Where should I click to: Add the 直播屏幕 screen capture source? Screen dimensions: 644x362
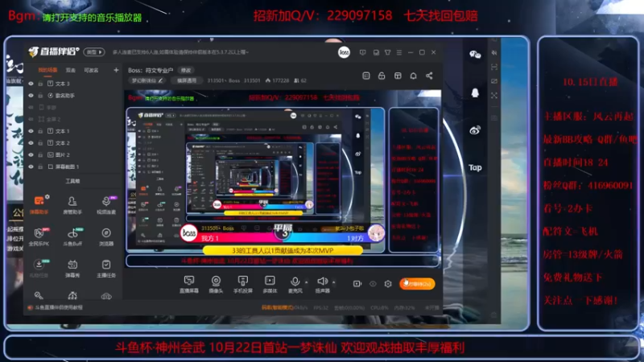(189, 284)
